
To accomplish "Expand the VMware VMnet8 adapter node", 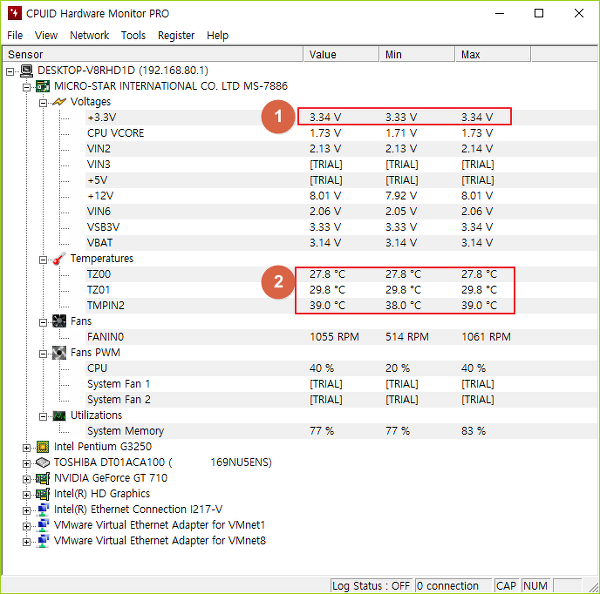I will click(x=26, y=542).
